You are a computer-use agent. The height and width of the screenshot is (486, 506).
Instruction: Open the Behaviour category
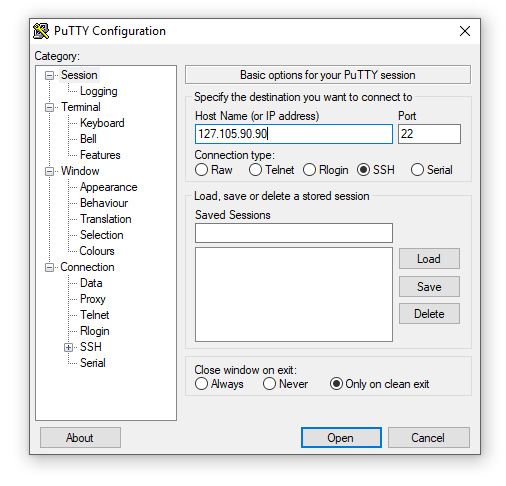tap(104, 203)
